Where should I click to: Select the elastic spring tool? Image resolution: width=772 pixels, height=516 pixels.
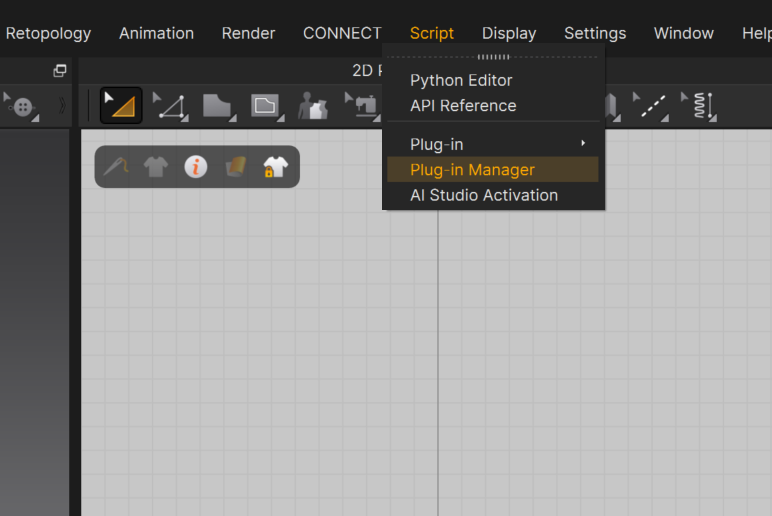coord(699,106)
